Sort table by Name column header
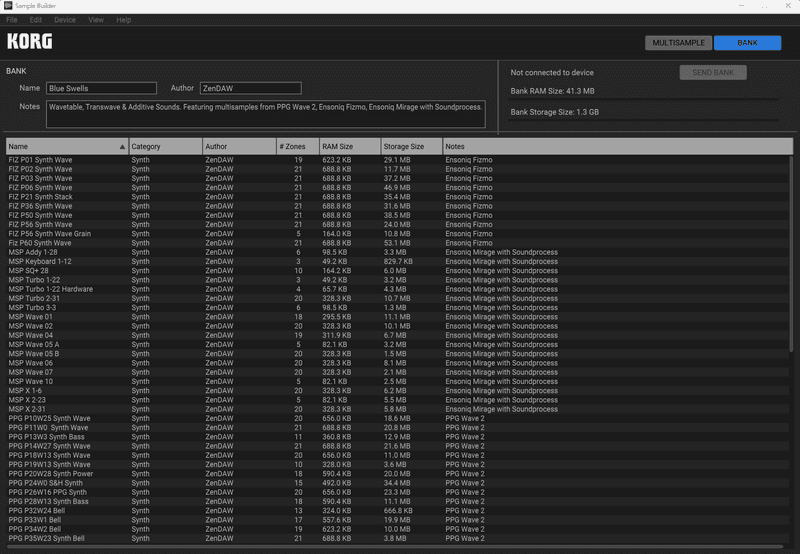 [x=67, y=146]
